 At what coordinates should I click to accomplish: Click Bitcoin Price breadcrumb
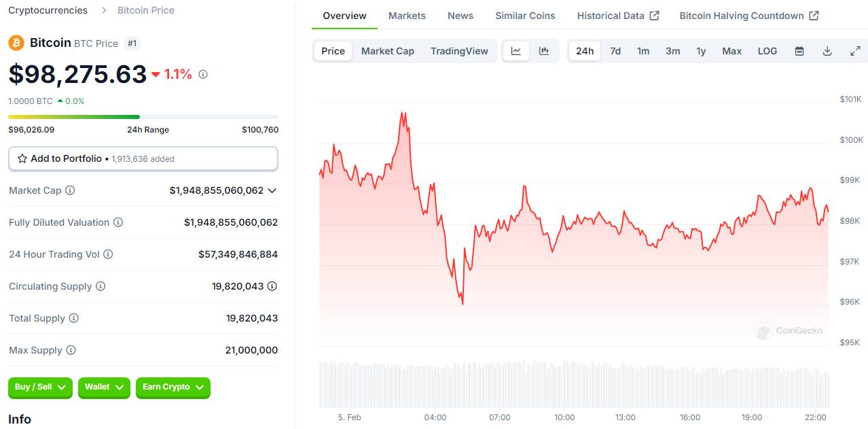pos(146,10)
